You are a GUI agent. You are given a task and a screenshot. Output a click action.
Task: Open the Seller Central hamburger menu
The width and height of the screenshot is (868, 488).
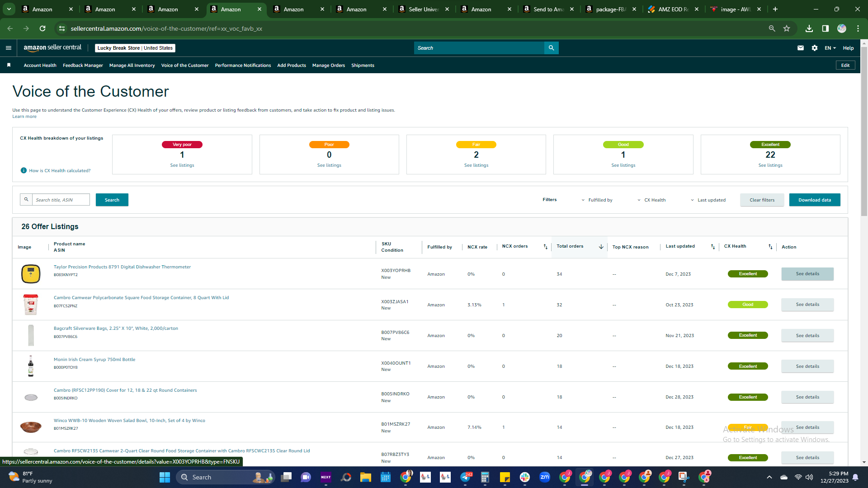(x=8, y=48)
